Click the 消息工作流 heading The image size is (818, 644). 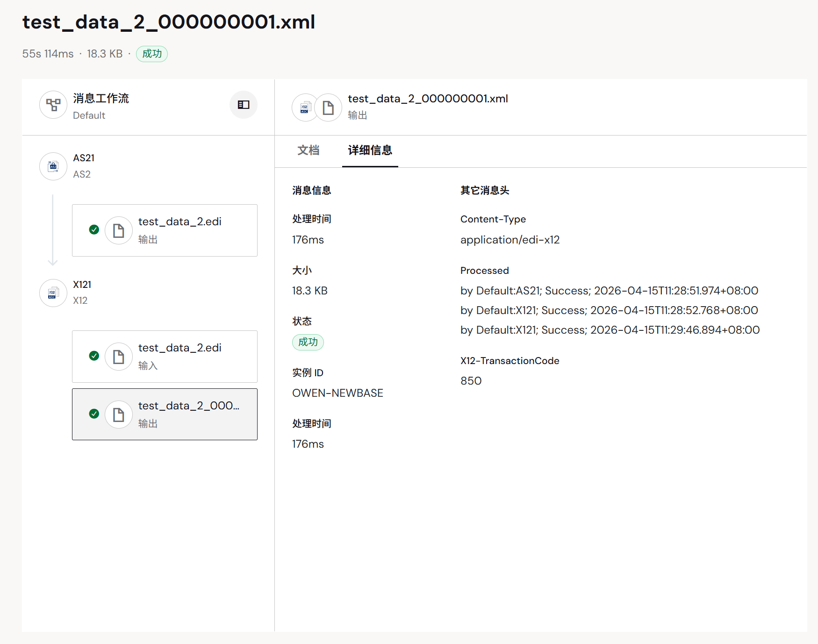pos(101,98)
